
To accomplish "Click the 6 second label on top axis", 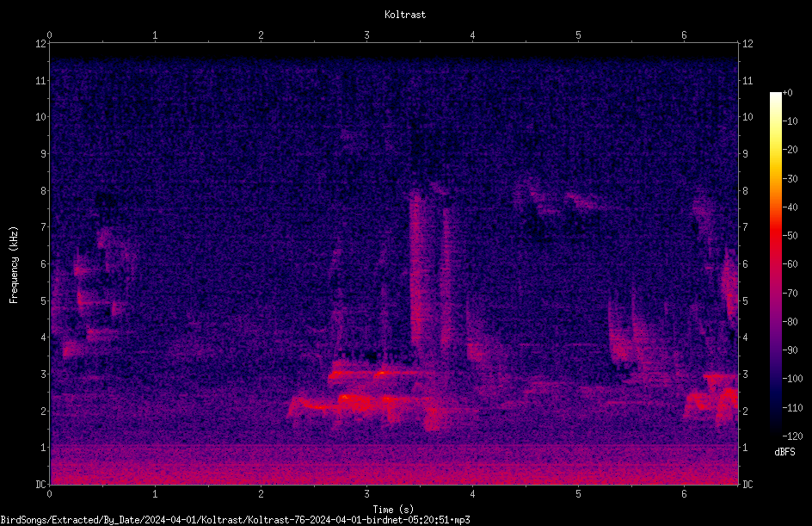I will tap(684, 35).
